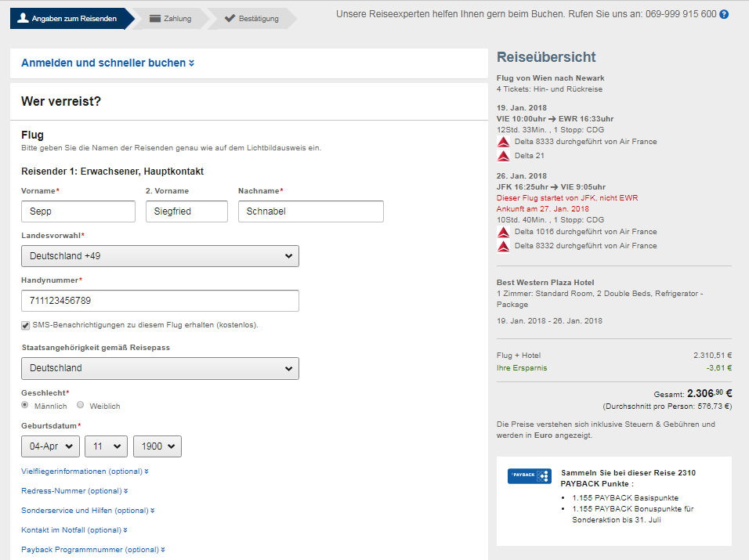The image size is (749, 560).
Task: Click the traveler person icon in first step
Action: (x=23, y=18)
